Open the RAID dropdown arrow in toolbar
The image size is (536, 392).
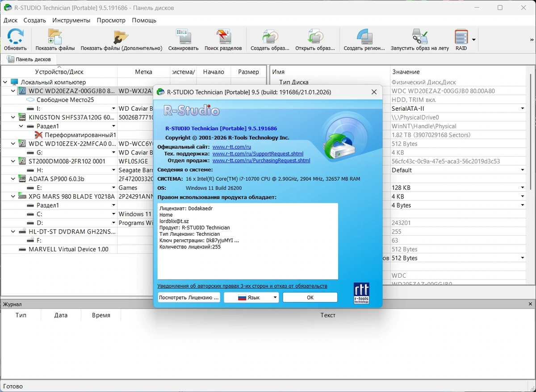[x=474, y=40]
